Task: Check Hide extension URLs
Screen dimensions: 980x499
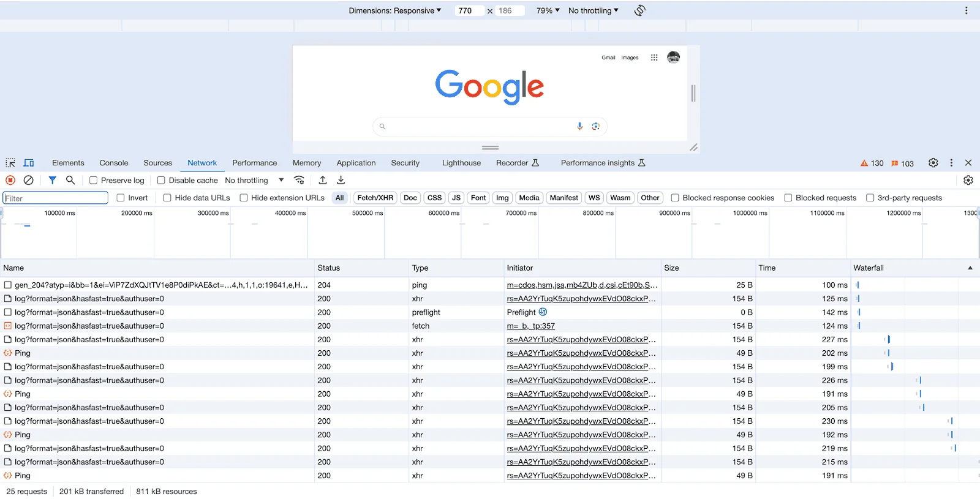Action: 244,198
